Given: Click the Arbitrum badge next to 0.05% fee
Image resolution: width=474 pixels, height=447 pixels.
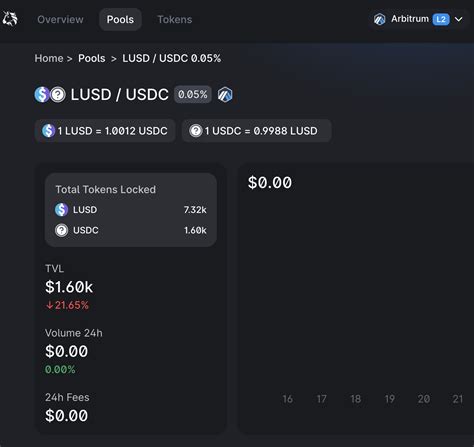Looking at the screenshot, I should coord(225,95).
